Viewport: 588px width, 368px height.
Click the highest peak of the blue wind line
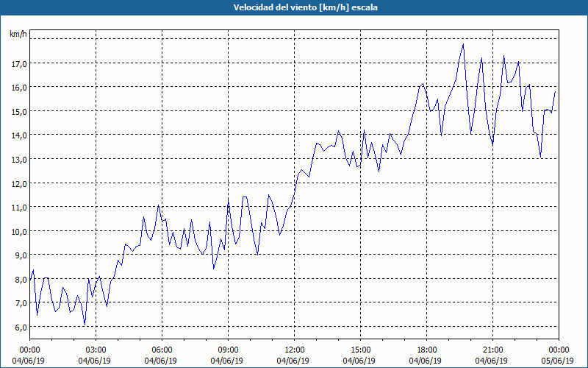coord(464,44)
